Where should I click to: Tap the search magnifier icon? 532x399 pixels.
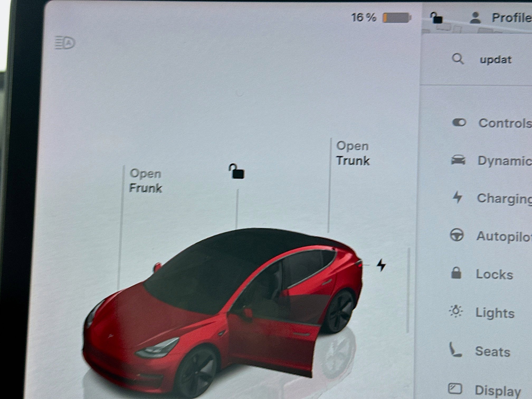[x=458, y=59]
